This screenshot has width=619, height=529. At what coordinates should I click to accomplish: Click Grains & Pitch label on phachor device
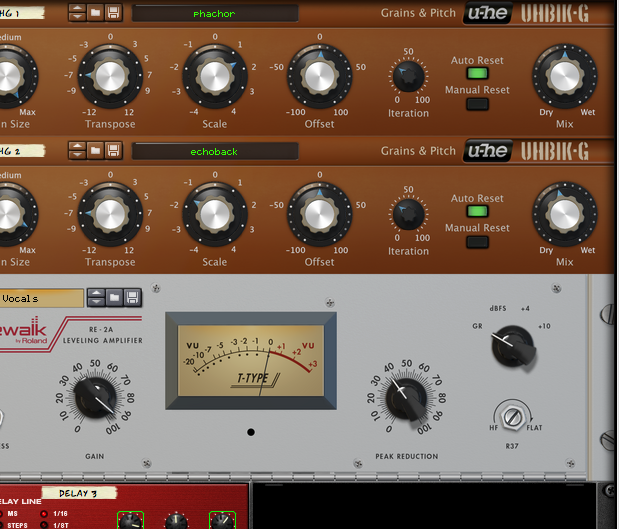418,13
